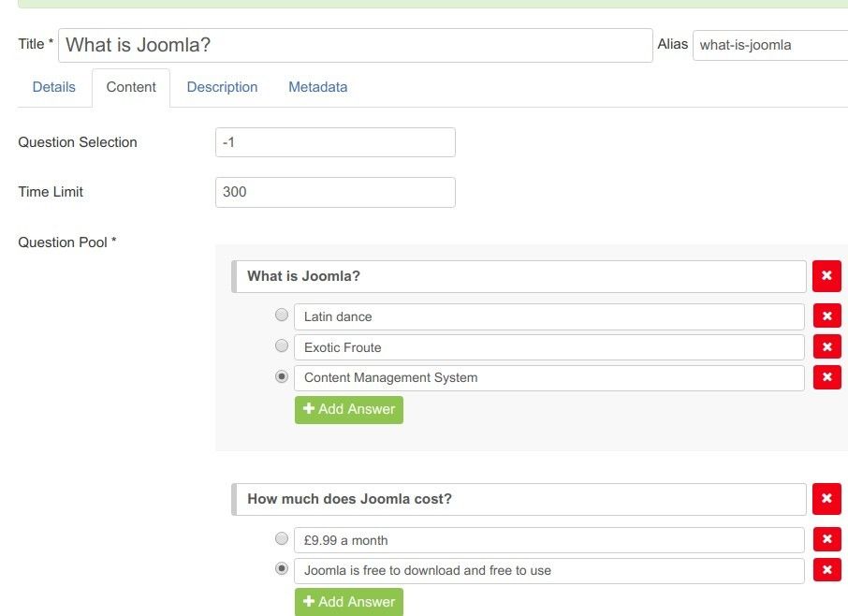Select 'Content Management System' radio button
The width and height of the screenshot is (848, 616).
pos(281,376)
